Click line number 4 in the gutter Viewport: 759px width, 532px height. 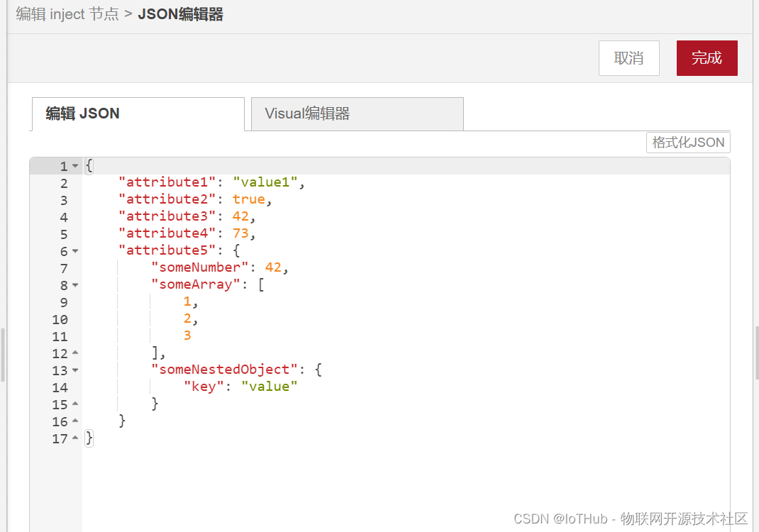63,216
